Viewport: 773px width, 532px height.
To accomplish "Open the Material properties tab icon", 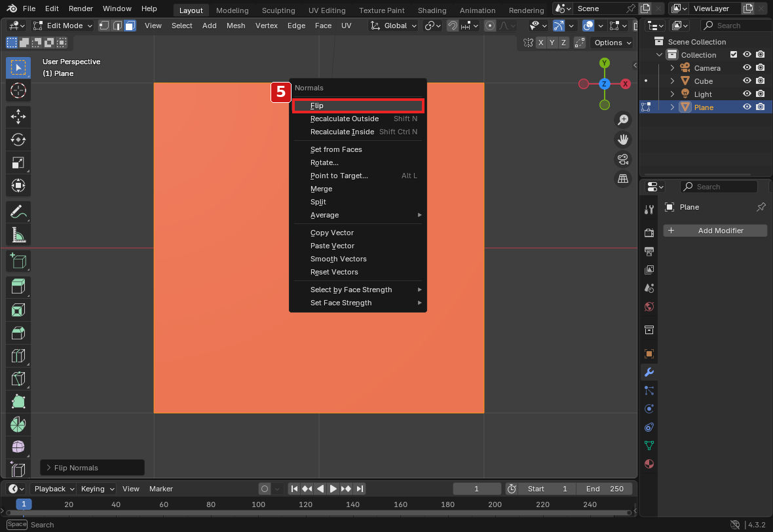I will (649, 464).
